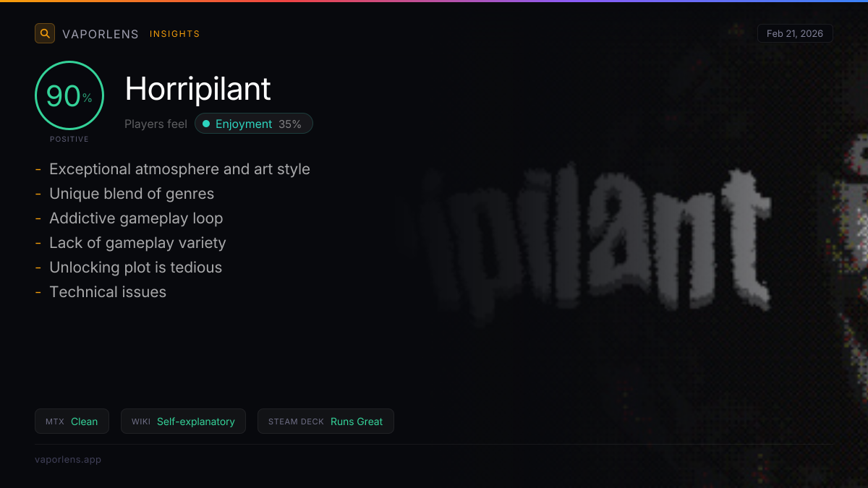Select the Feb 21, 2026 date badge
This screenshot has width=868, height=488.
[x=795, y=33]
